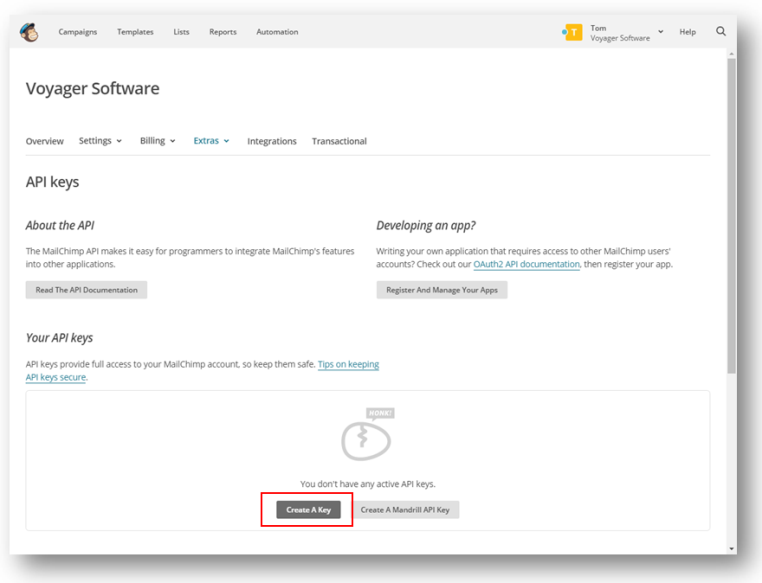Expand the Extras dropdown menu
The width and height of the screenshot is (762, 583).
coord(211,141)
